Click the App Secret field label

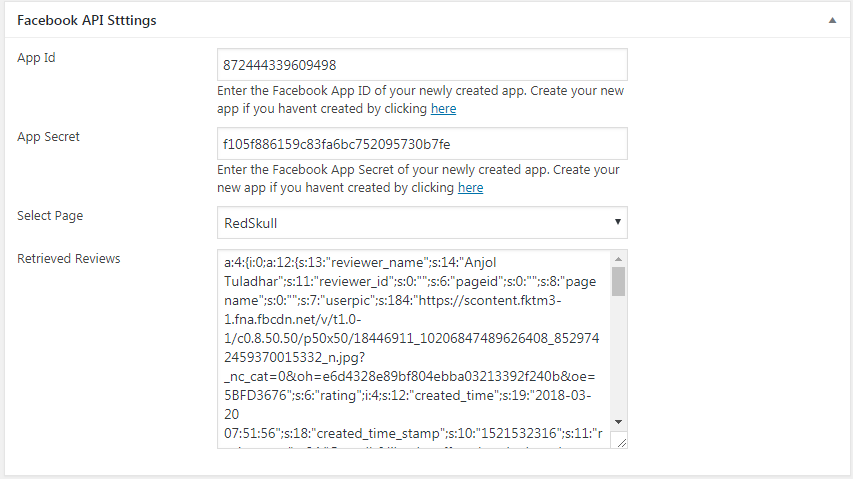point(48,137)
